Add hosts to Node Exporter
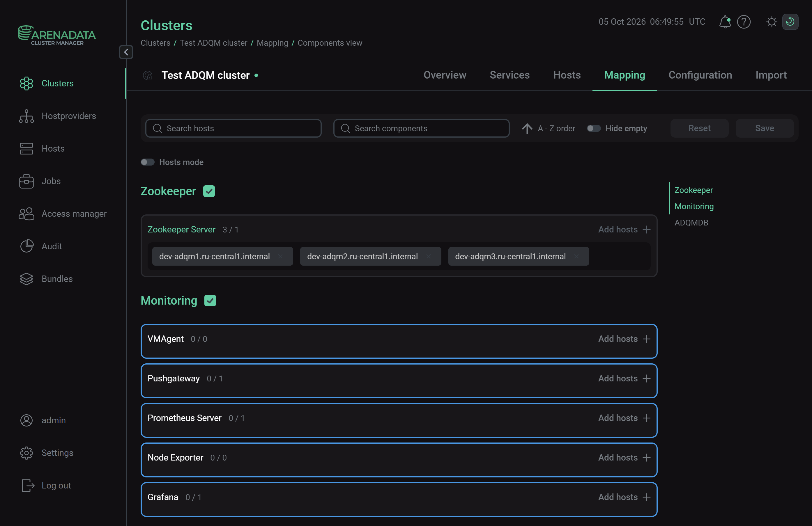812x526 pixels. coord(624,457)
